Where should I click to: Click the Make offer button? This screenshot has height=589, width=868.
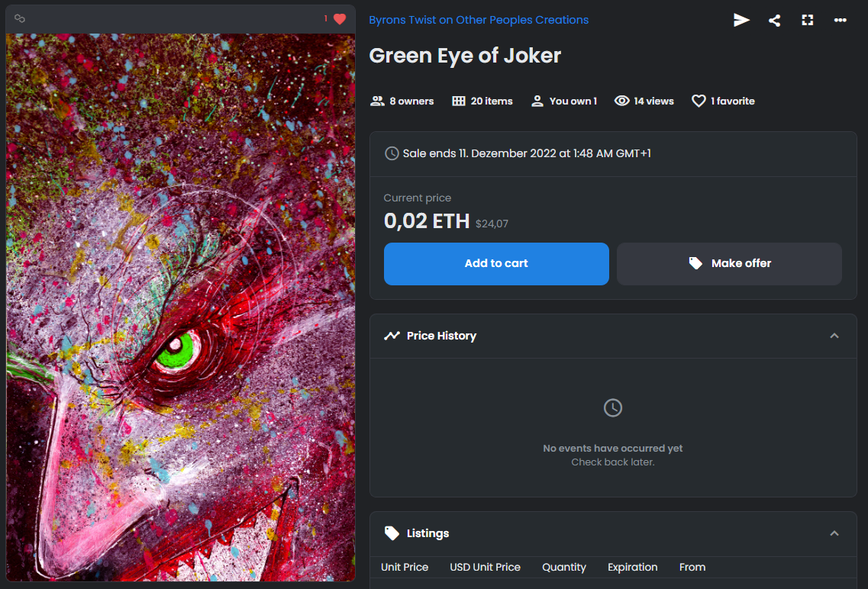point(729,264)
